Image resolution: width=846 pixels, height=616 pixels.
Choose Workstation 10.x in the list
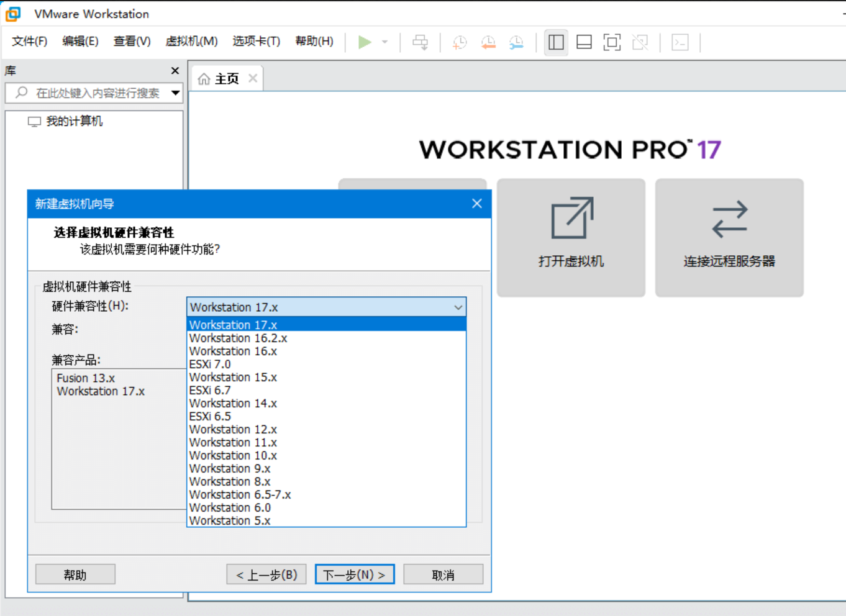point(327,455)
